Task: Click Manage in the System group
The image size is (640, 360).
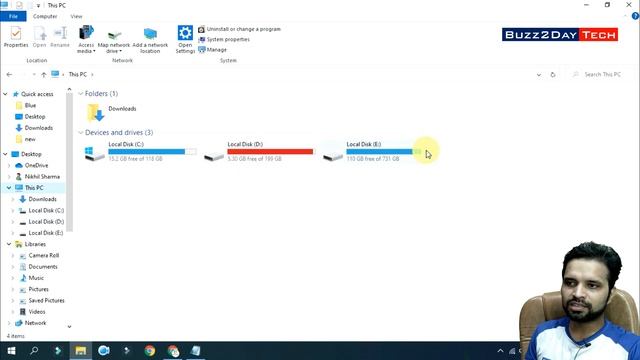Action: (212, 50)
